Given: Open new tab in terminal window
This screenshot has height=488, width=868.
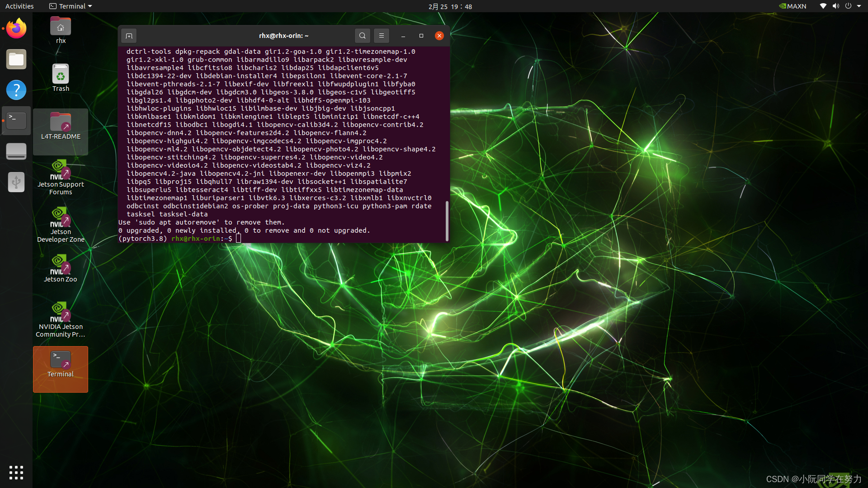Looking at the screenshot, I should click(129, 36).
